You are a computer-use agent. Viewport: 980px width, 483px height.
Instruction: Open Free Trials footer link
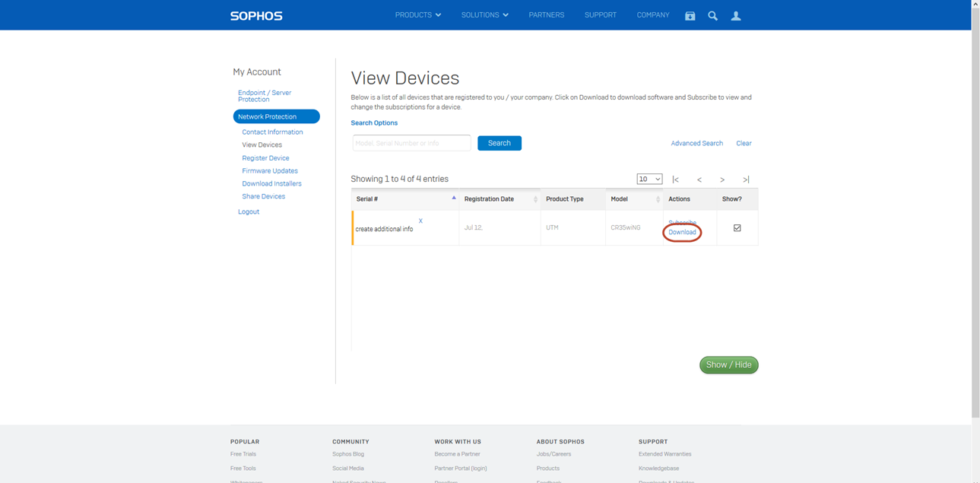pyautogui.click(x=243, y=454)
